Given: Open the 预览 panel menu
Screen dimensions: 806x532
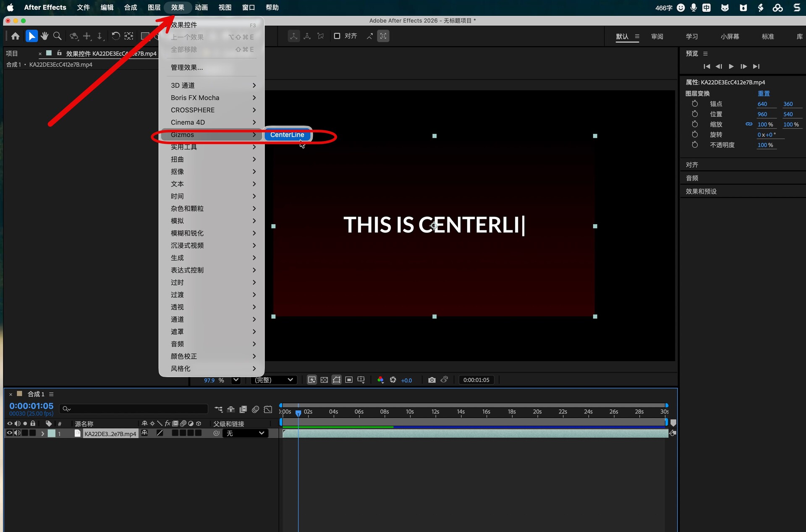Looking at the screenshot, I should pyautogui.click(x=705, y=54).
